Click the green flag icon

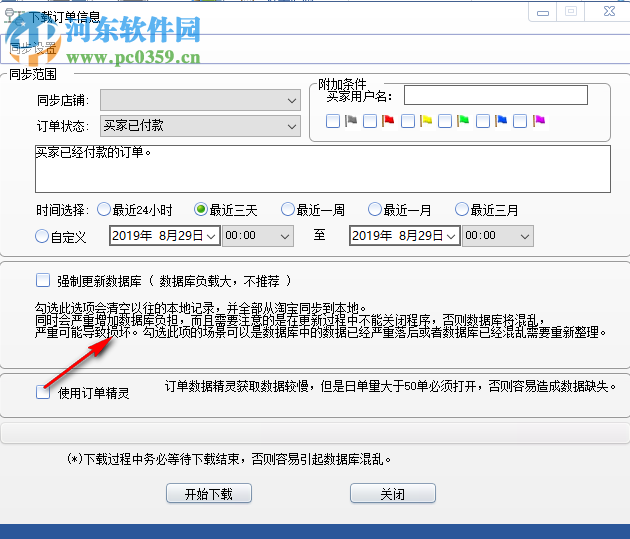click(463, 120)
